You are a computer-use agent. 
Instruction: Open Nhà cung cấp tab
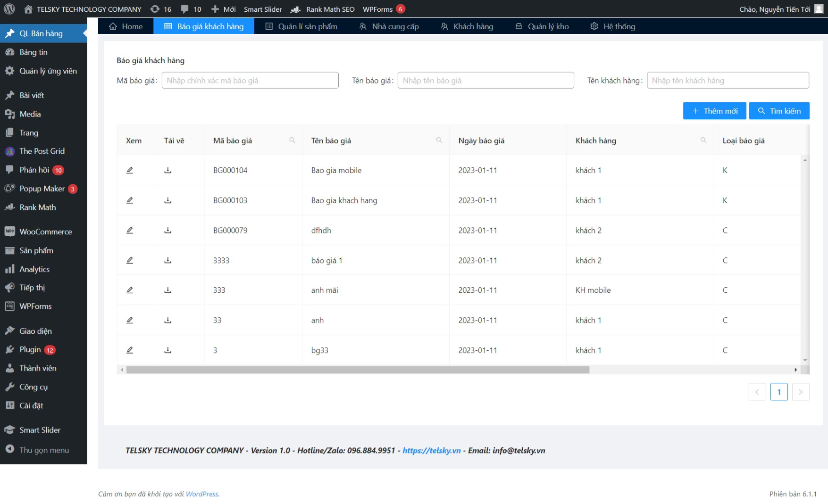coord(389,26)
